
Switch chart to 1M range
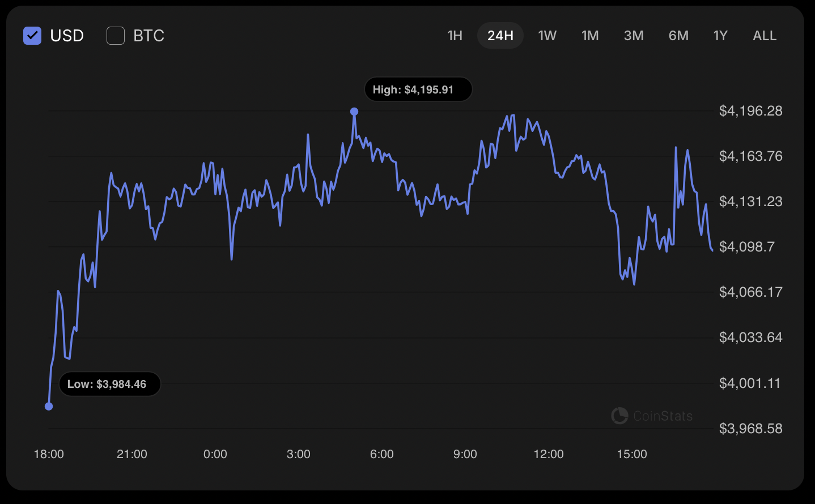pos(590,36)
